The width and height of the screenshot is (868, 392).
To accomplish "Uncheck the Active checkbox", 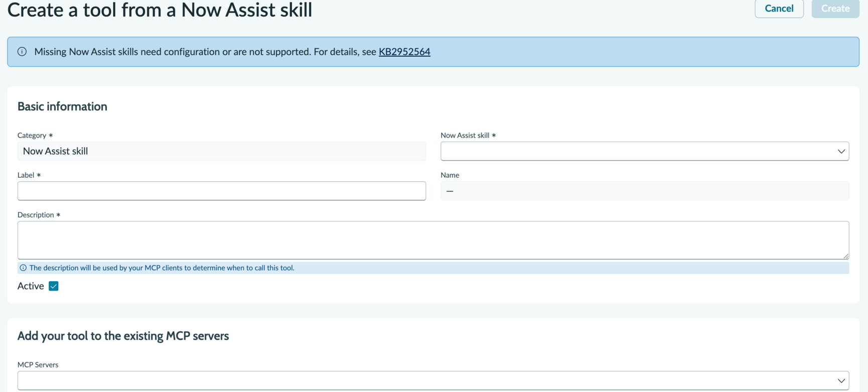I will [x=54, y=286].
